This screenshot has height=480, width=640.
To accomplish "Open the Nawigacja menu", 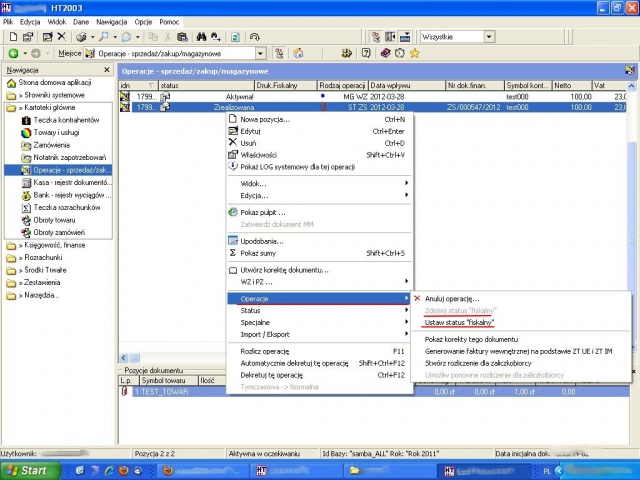I will (x=111, y=22).
